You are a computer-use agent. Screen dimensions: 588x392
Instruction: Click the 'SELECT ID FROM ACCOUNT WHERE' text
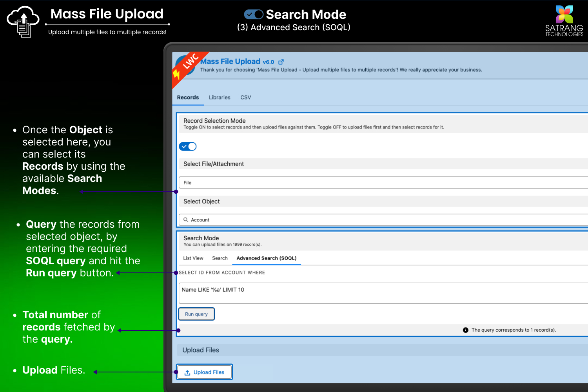click(x=222, y=272)
